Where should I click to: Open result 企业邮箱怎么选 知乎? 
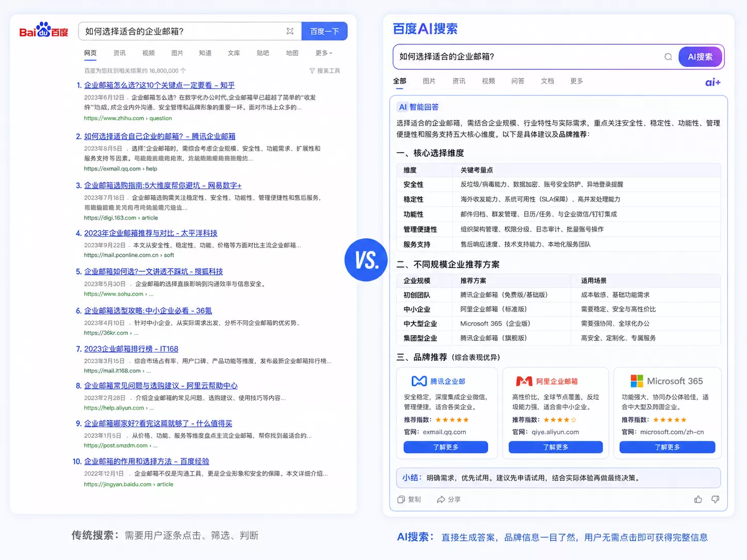coord(159,85)
